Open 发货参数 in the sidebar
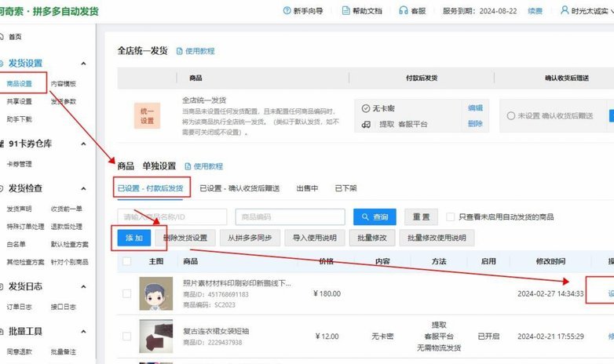614x364 pixels. (63, 101)
